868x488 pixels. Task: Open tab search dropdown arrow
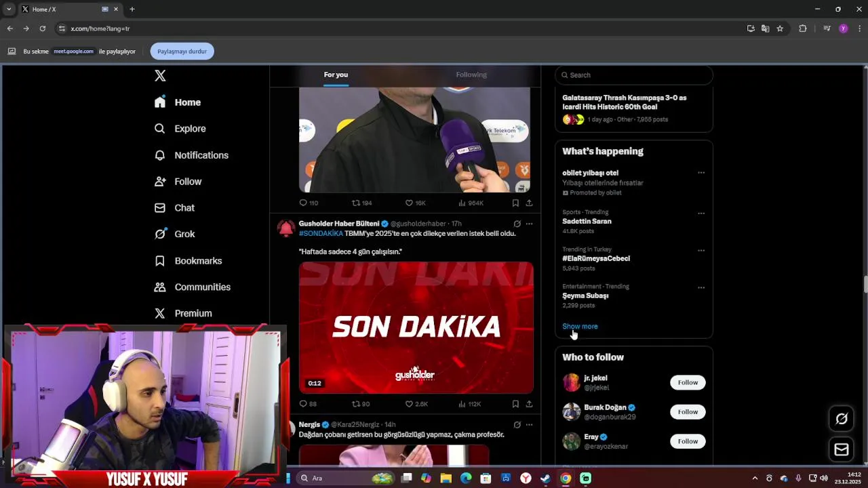point(9,9)
